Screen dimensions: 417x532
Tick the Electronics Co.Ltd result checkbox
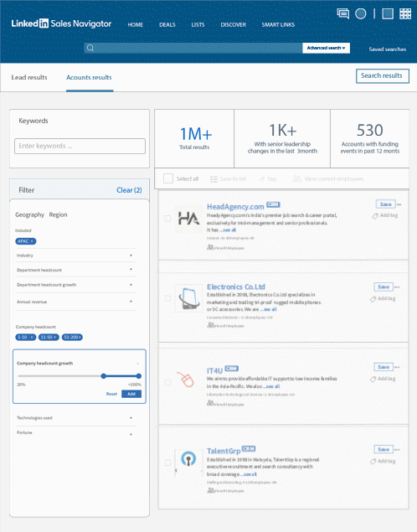pyautogui.click(x=167, y=298)
